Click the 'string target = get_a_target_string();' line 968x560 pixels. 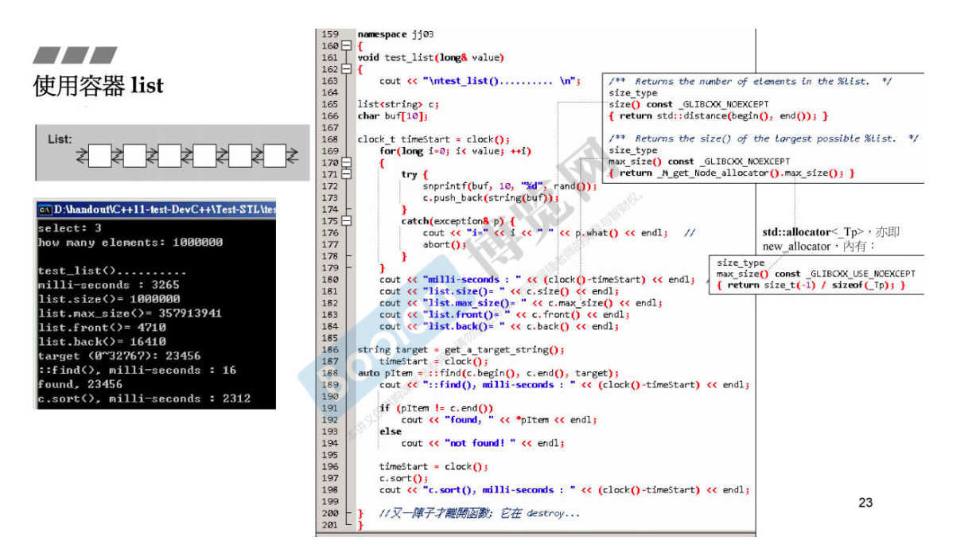click(461, 349)
